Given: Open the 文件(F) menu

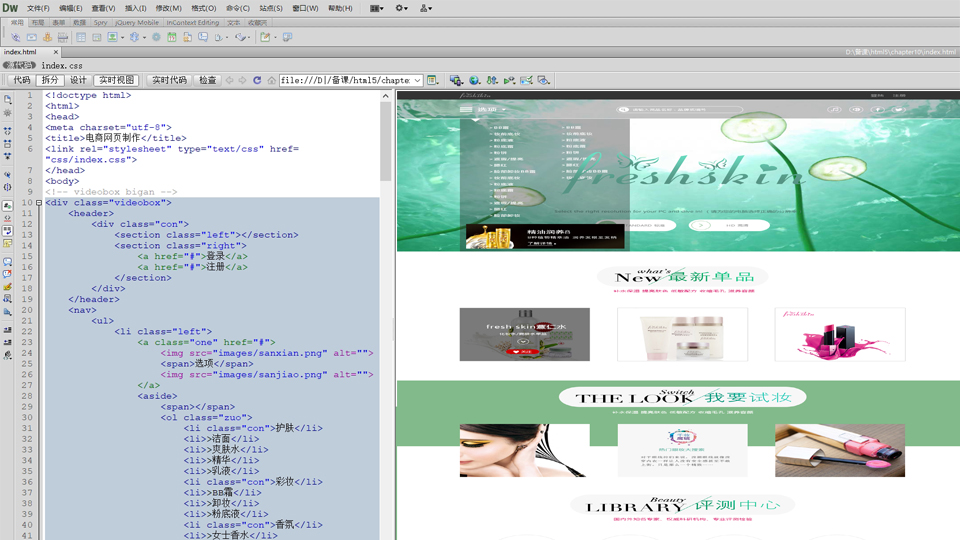Looking at the screenshot, I should (x=38, y=9).
